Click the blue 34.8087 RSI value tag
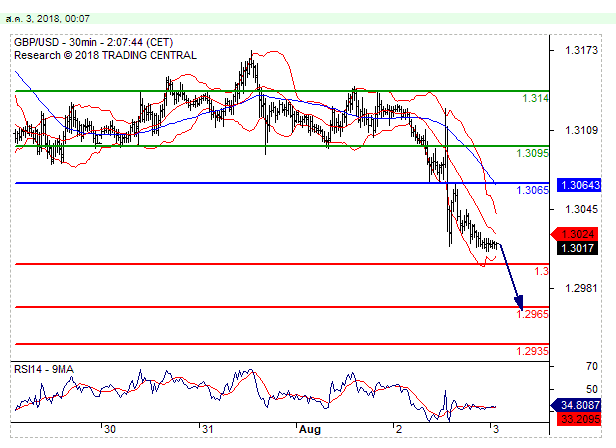 coord(576,405)
